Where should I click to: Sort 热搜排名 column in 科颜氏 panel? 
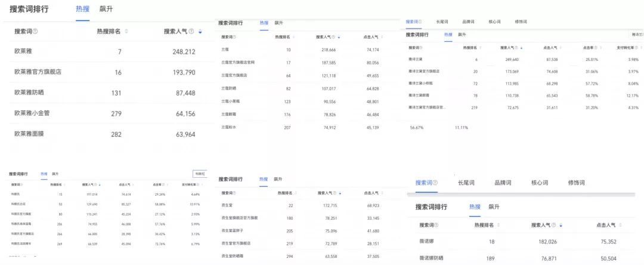66,185
